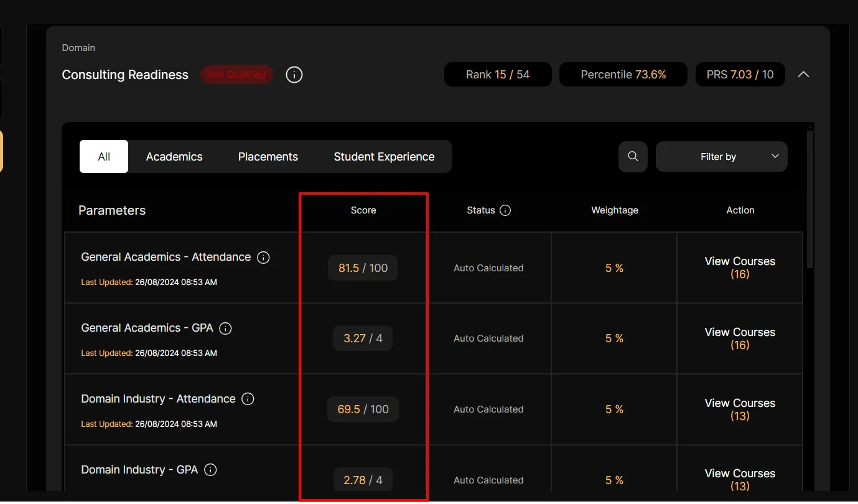The width and height of the screenshot is (858, 504).
Task: Open the search magnifier icon
Action: [633, 157]
